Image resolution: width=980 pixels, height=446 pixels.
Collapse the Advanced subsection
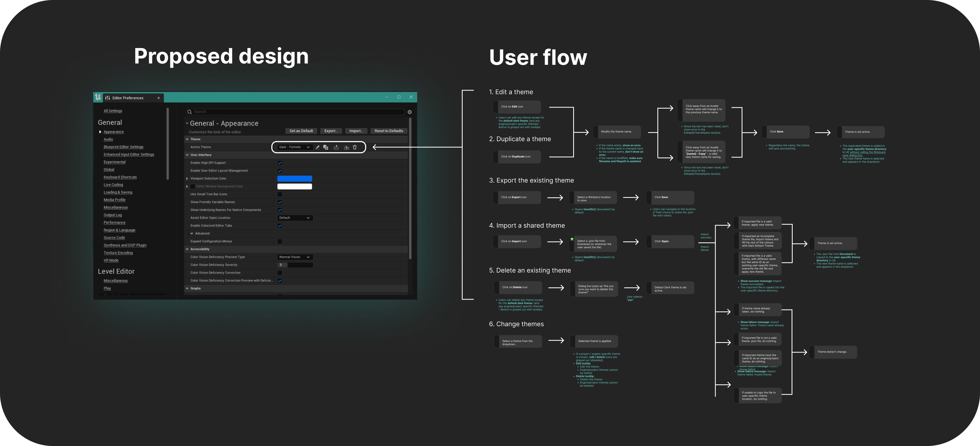pos(192,233)
